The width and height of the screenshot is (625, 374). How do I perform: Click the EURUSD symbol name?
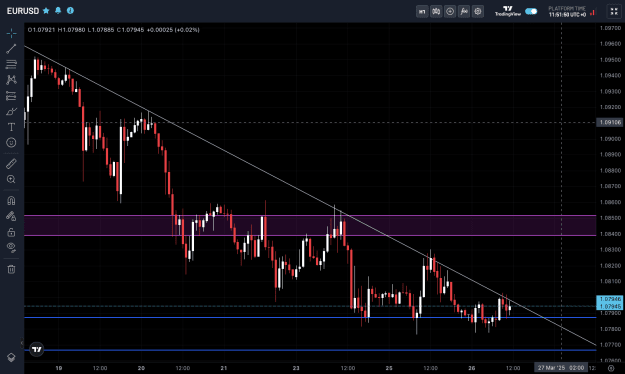point(23,11)
